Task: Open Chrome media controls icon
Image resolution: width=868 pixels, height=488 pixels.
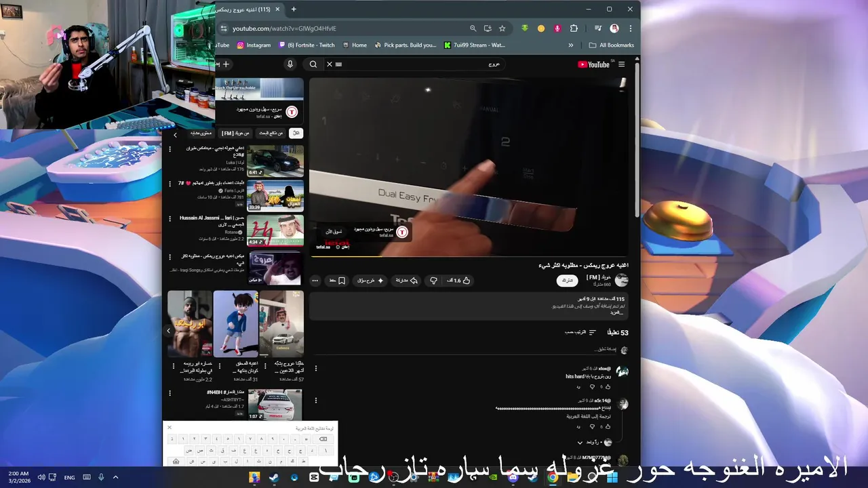Action: (597, 28)
